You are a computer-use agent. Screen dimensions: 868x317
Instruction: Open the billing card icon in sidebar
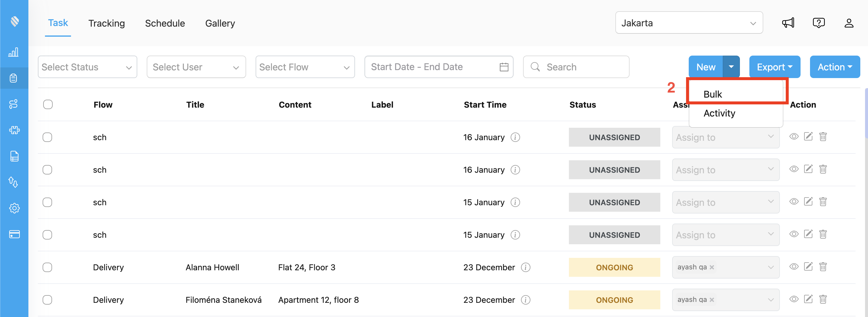coord(14,234)
